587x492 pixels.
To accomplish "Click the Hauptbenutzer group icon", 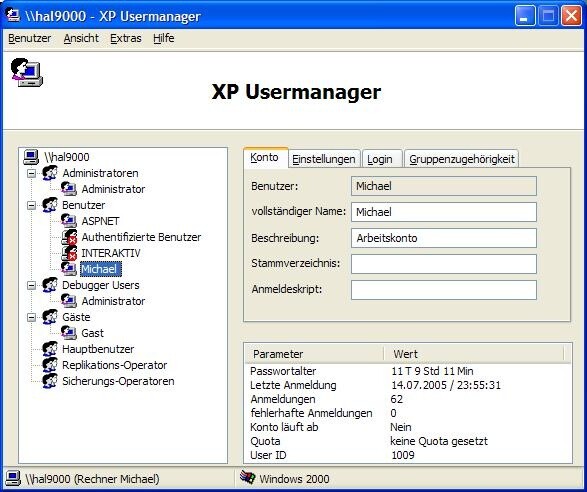I will click(50, 349).
